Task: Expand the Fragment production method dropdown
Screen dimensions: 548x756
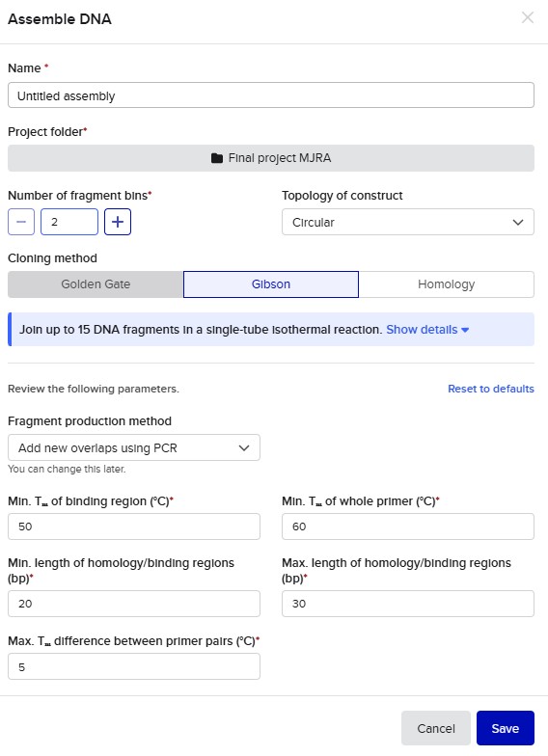Action: click(134, 447)
